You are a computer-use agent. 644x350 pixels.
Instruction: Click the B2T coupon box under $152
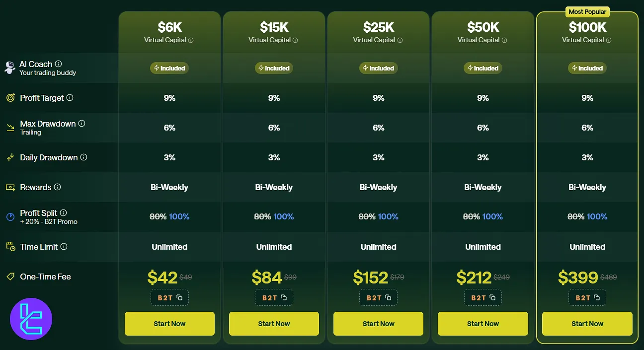(378, 298)
